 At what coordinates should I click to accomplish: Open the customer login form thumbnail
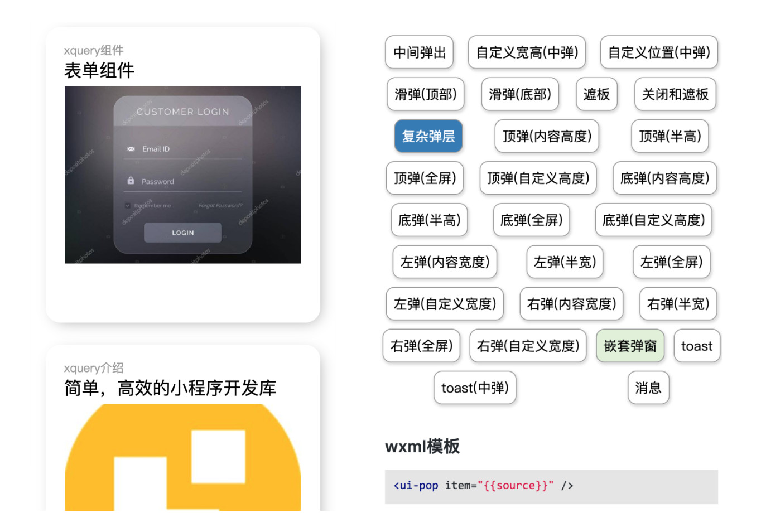click(183, 175)
